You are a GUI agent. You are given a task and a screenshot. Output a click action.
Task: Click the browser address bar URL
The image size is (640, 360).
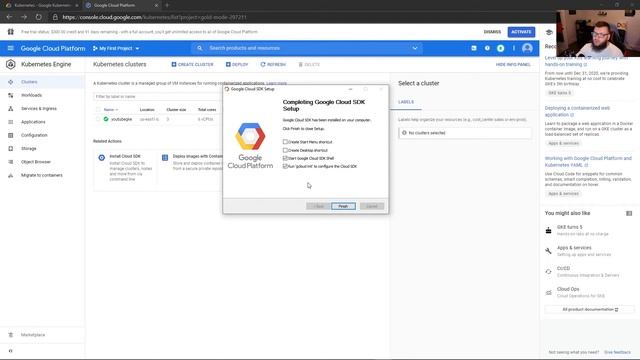[154, 17]
